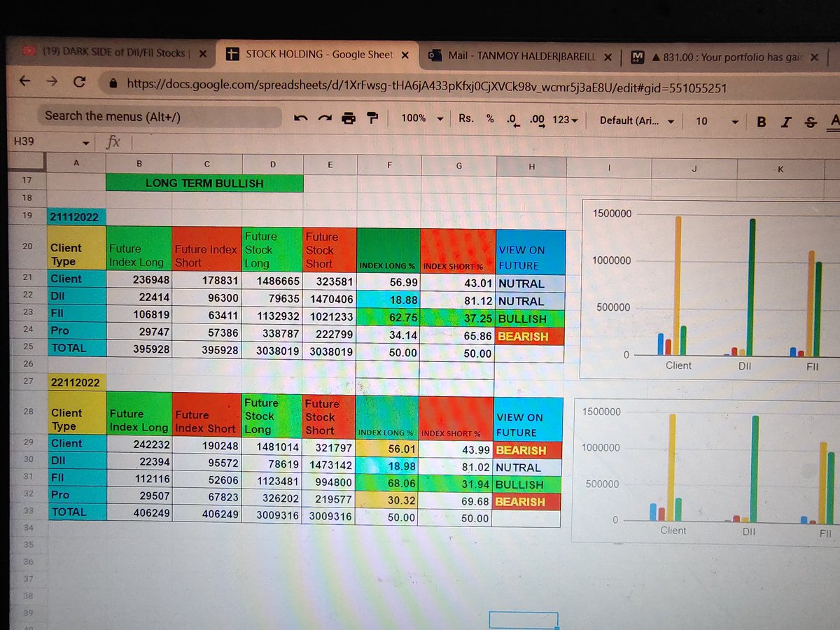
Task: Open the font size 10 dropdown
Action: pos(717,121)
